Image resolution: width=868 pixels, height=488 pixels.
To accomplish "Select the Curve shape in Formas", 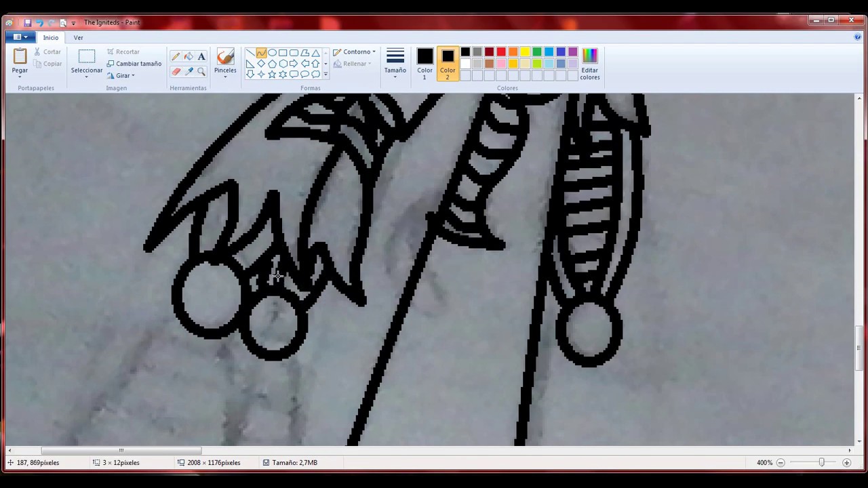I will [261, 53].
